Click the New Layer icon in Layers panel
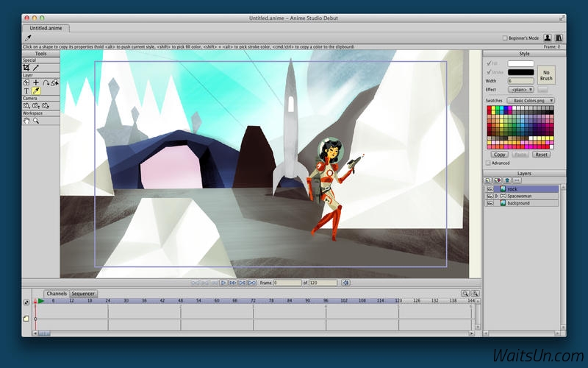 click(x=488, y=180)
